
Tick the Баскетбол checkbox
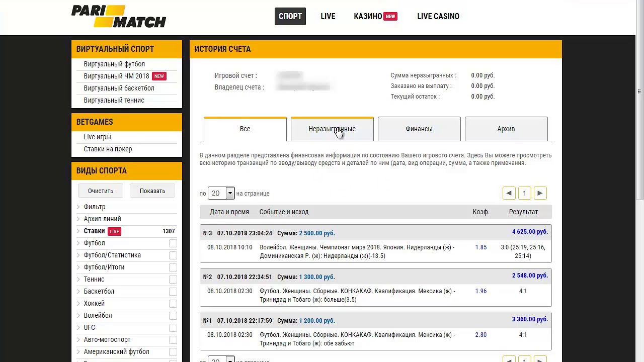pyautogui.click(x=173, y=292)
